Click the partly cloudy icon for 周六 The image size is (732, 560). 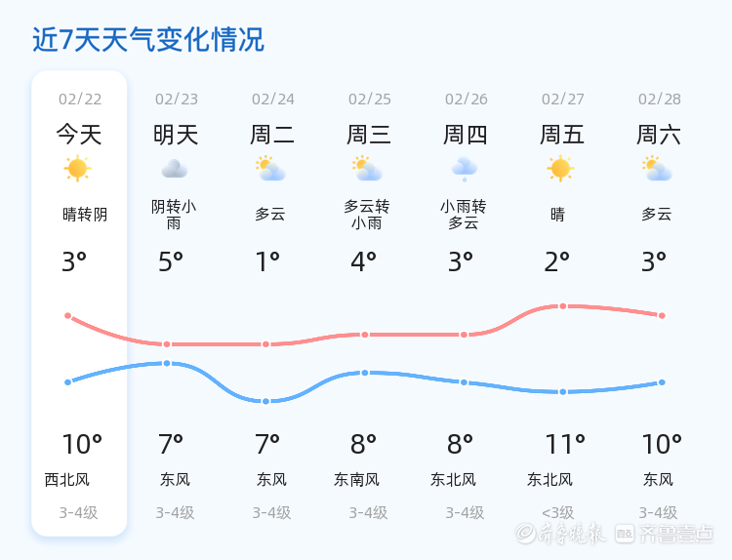click(x=658, y=169)
